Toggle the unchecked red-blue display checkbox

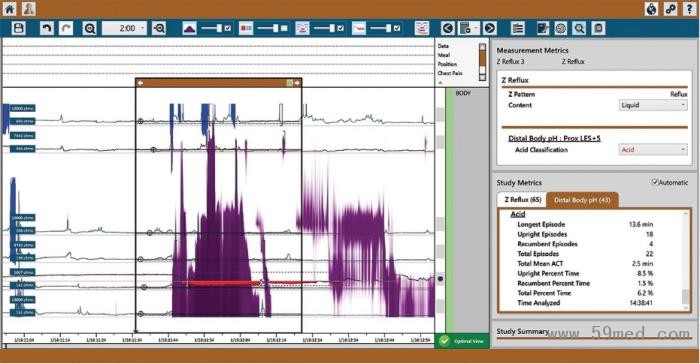point(284,28)
